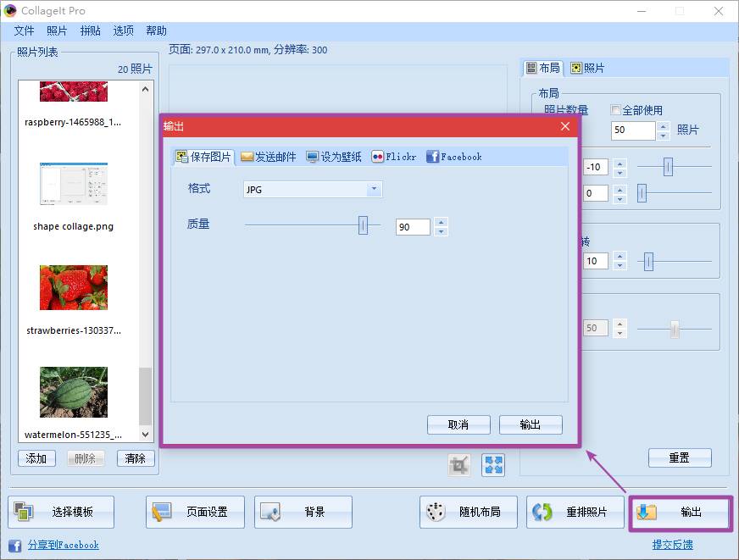Select the strawberries photo thumbnail
Screen dimensions: 739x560
coord(74,287)
